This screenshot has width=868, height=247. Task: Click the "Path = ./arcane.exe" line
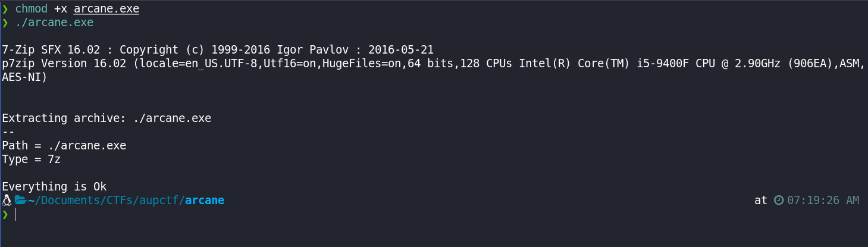[64, 146]
